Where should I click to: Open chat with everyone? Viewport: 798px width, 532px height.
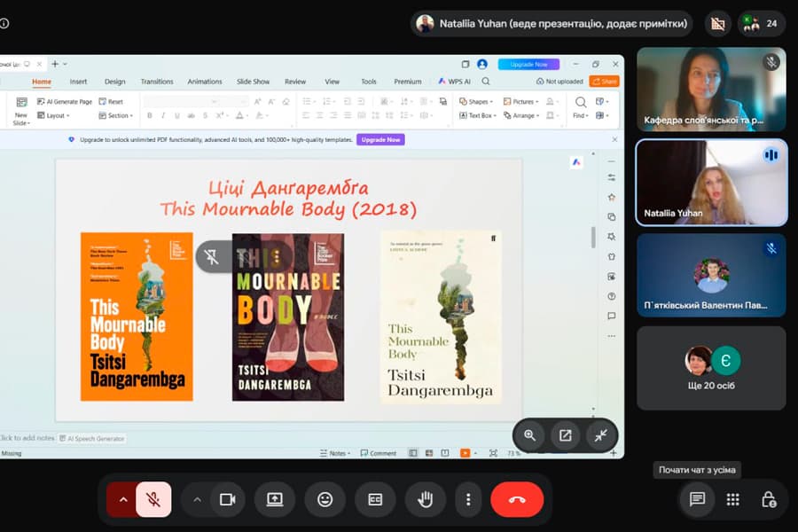click(x=697, y=499)
